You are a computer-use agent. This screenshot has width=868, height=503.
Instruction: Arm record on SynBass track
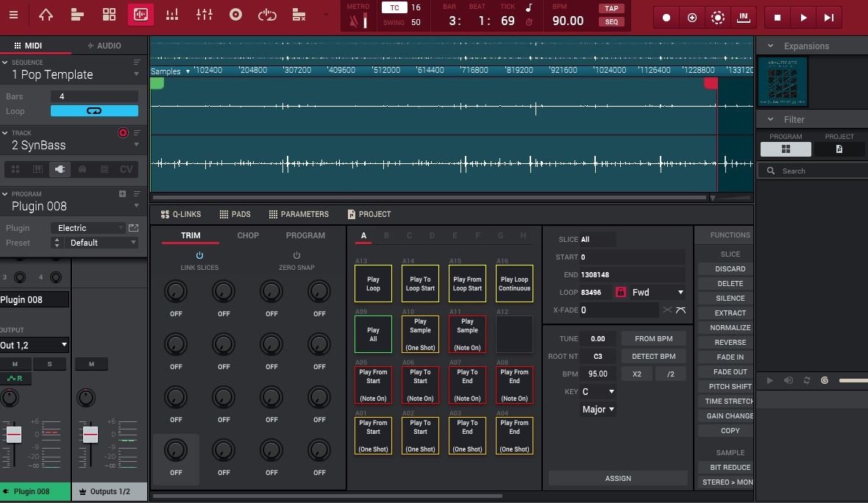[123, 133]
